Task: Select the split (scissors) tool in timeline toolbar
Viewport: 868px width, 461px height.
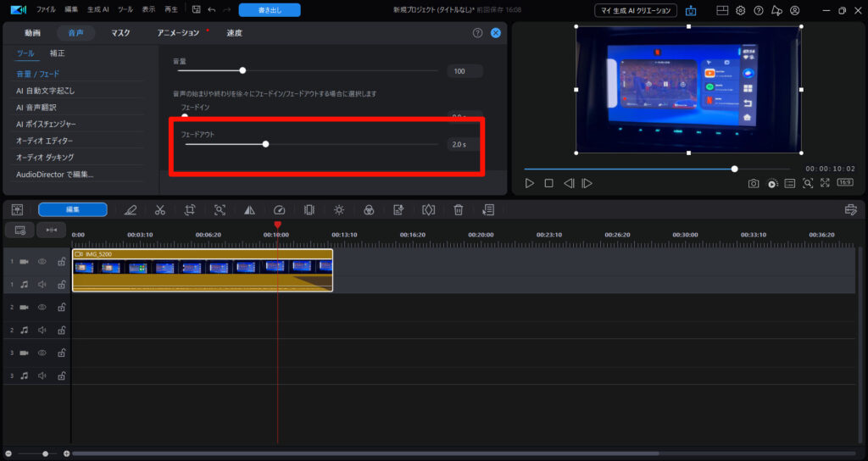Action: tap(159, 209)
